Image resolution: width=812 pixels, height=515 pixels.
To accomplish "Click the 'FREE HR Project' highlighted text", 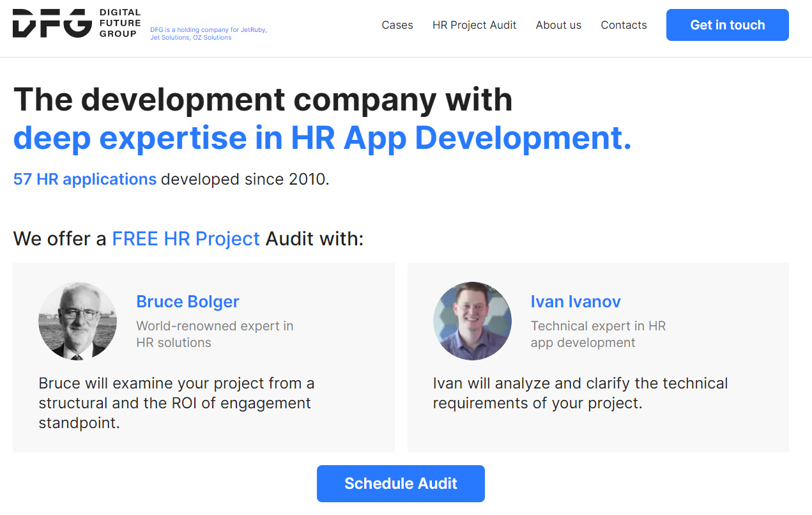I will coord(186,239).
